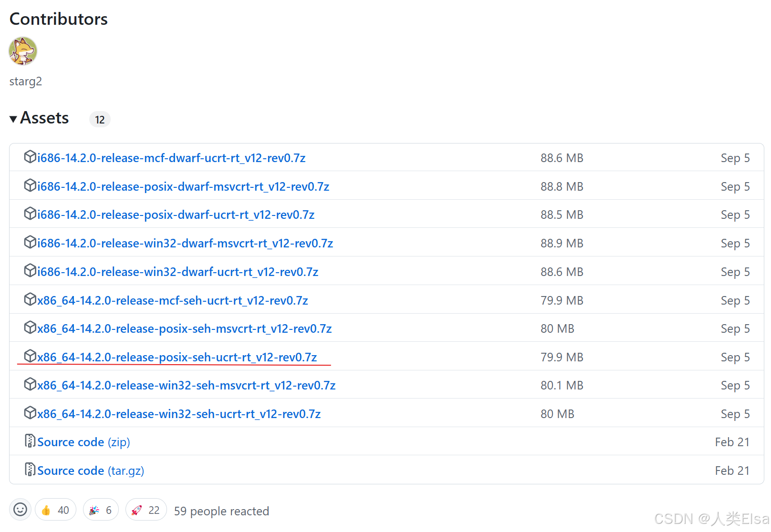Click the archive icon beside Source code (tar.gz)

(x=30, y=470)
